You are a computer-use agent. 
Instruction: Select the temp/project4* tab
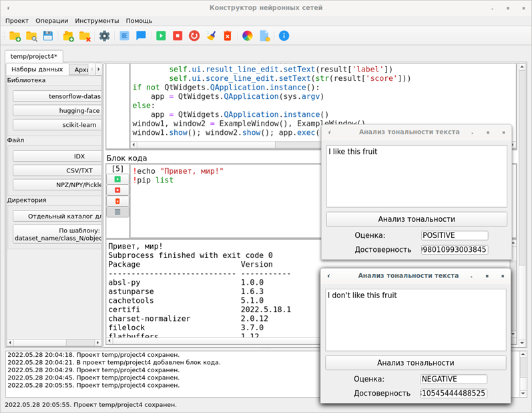click(33, 56)
